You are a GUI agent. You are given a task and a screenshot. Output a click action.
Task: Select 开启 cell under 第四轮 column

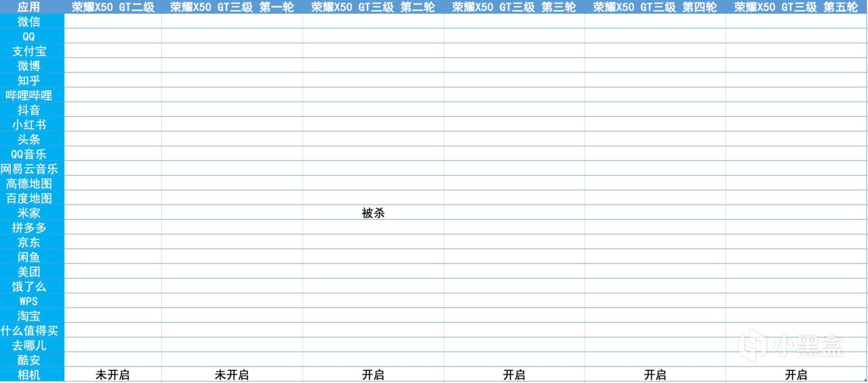tap(655, 375)
